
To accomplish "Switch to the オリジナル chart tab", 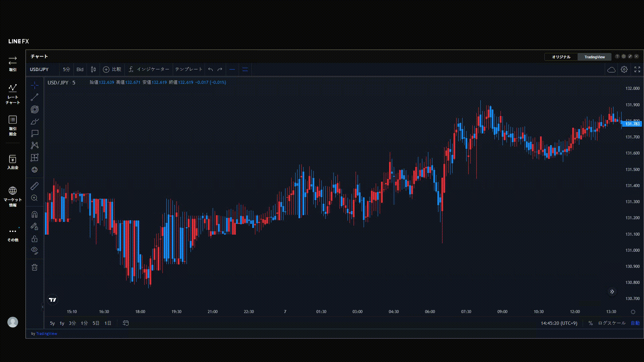I will 561,57.
